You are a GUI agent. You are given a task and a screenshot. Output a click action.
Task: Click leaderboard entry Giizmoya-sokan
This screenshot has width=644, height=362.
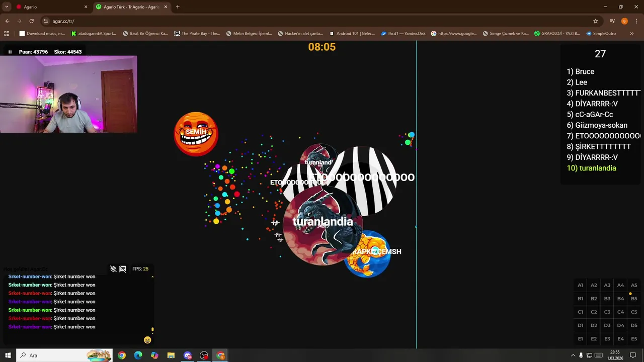(x=597, y=125)
